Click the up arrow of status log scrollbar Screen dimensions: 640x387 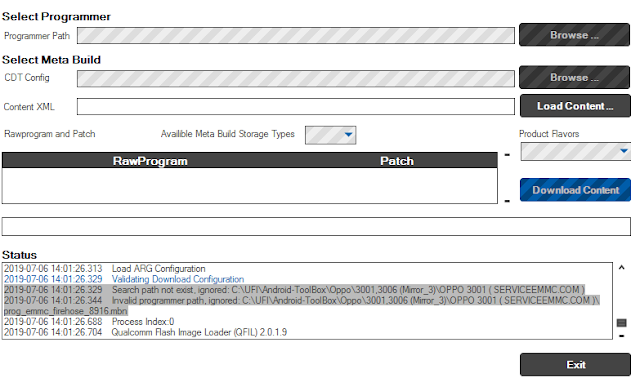[622, 268]
